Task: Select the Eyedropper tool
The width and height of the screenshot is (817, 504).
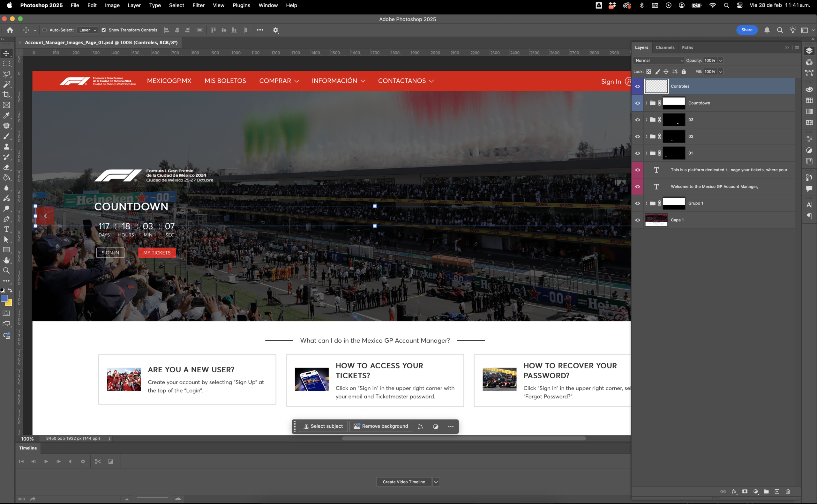Action: coord(6,115)
